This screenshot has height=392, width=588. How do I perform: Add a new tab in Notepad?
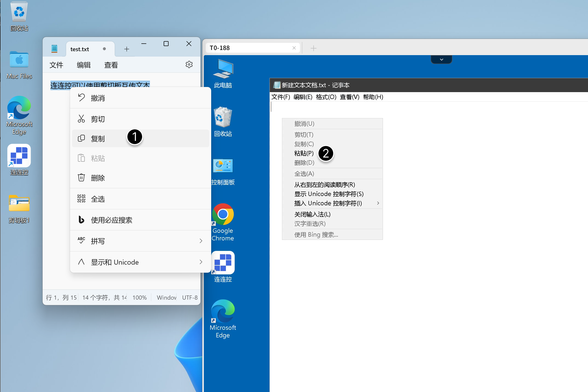126,49
